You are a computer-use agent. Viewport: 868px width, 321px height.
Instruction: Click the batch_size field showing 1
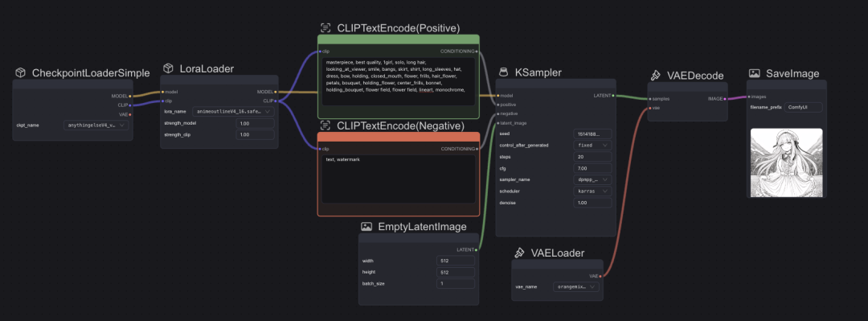[455, 283]
